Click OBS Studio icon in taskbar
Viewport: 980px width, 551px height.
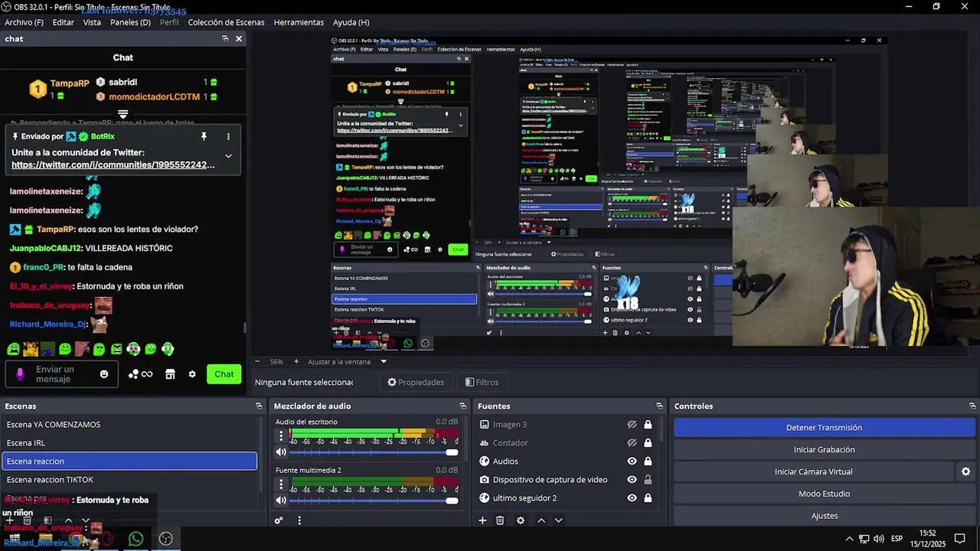pyautogui.click(x=165, y=539)
